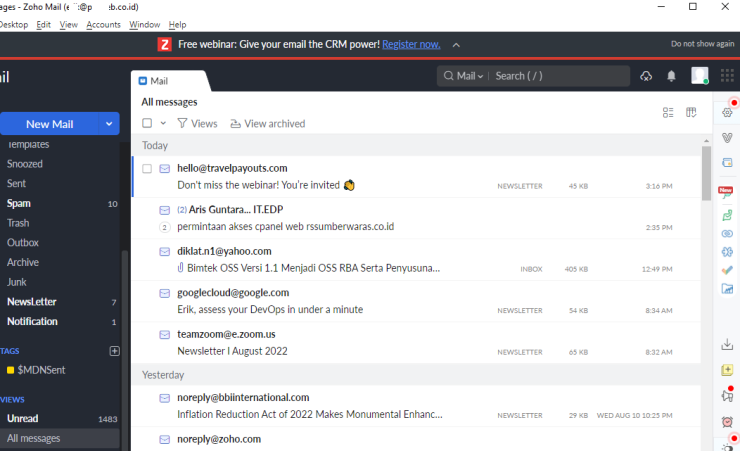Open the Snoozed folder
The width and height of the screenshot is (740, 451).
coord(25,164)
